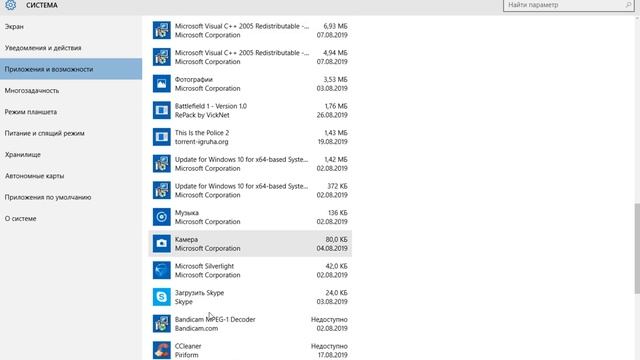Image resolution: width=640 pixels, height=360 pixels.
Task: Click the 6,93 МБ Visual C++ 2005 icon
Action: click(162, 30)
